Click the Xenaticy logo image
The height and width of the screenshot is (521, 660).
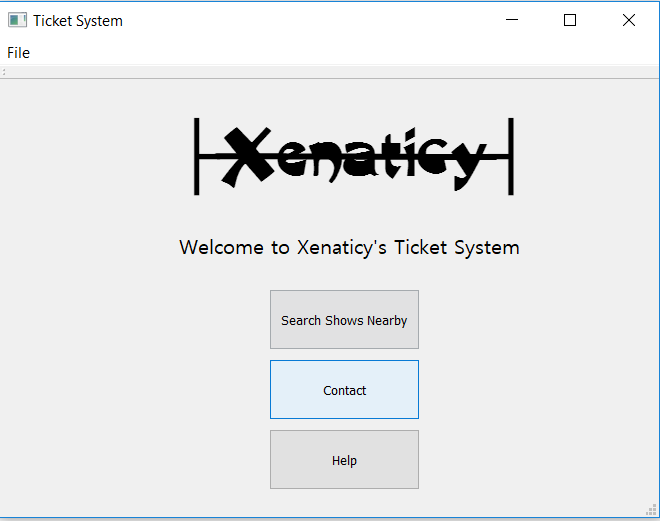pos(354,157)
